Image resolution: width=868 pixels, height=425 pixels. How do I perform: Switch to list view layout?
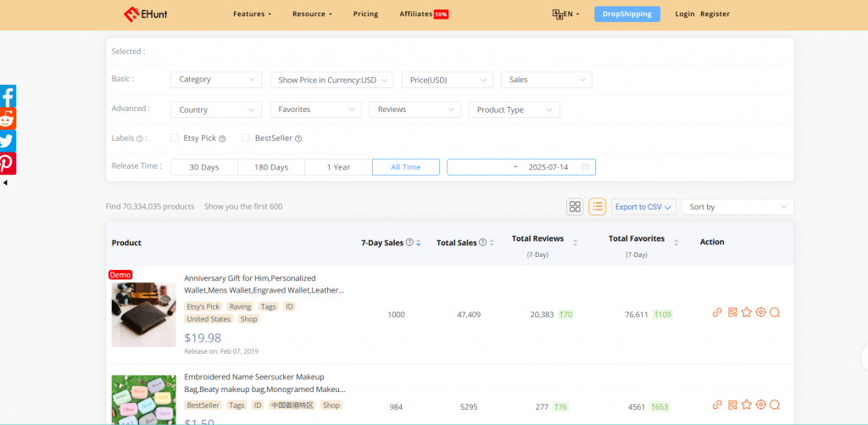pos(598,207)
